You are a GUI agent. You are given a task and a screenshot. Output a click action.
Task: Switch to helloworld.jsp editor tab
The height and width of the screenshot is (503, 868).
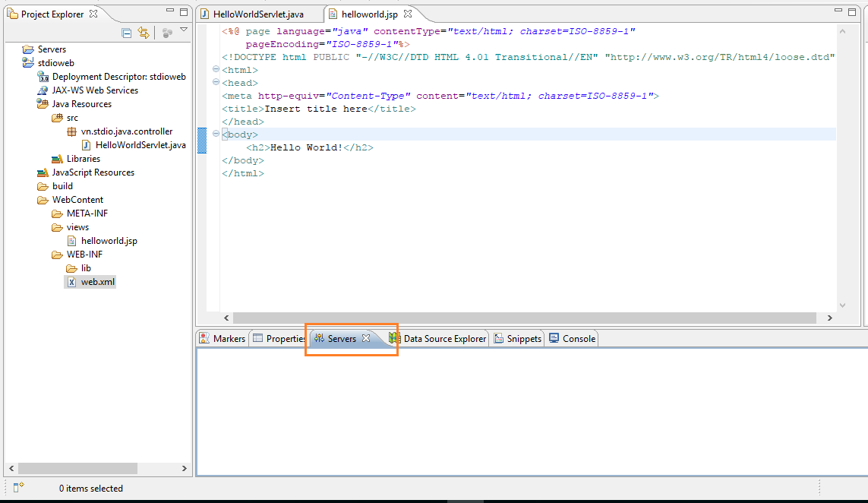(369, 14)
